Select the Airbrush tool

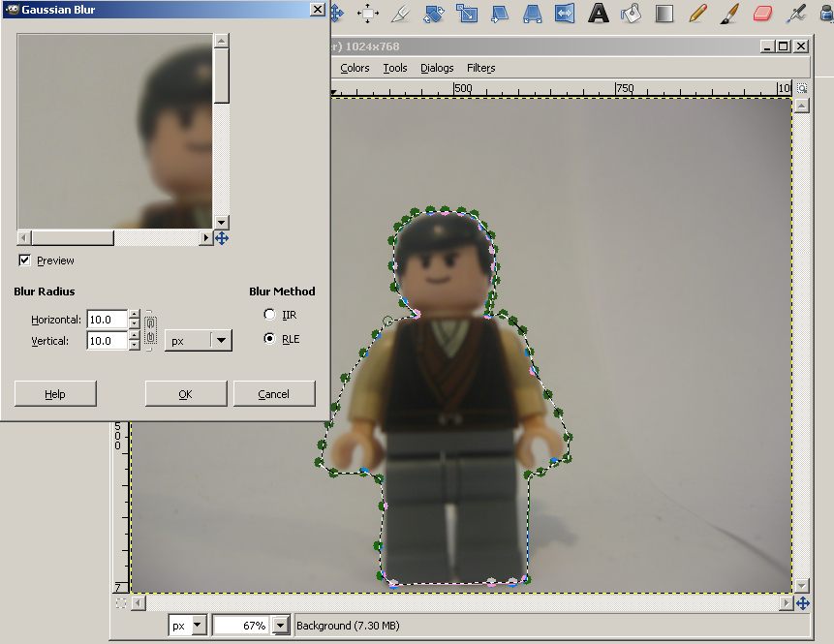[795, 14]
